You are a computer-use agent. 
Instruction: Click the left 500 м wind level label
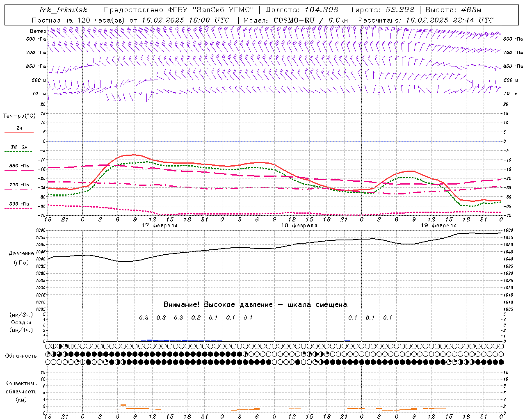pyautogui.click(x=39, y=80)
